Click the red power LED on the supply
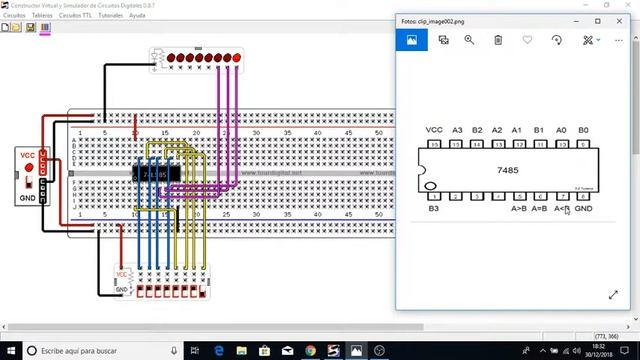This screenshot has height=360, width=640. (29, 167)
